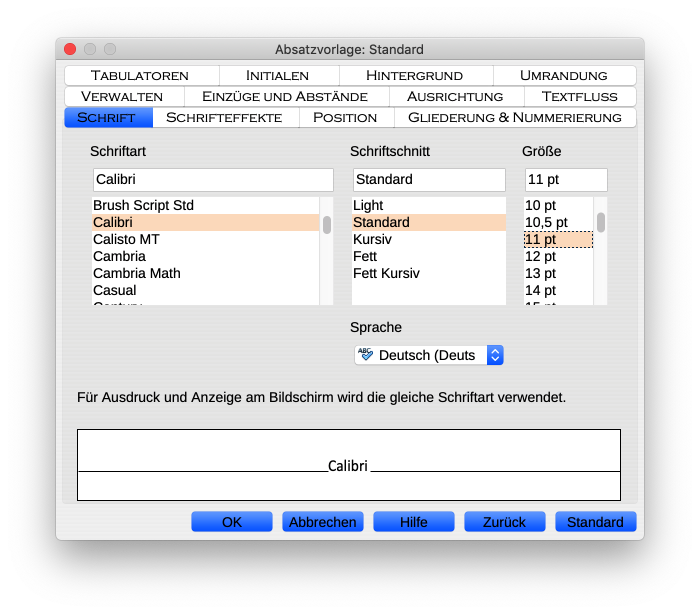Open the Textfluss tab

tap(580, 96)
